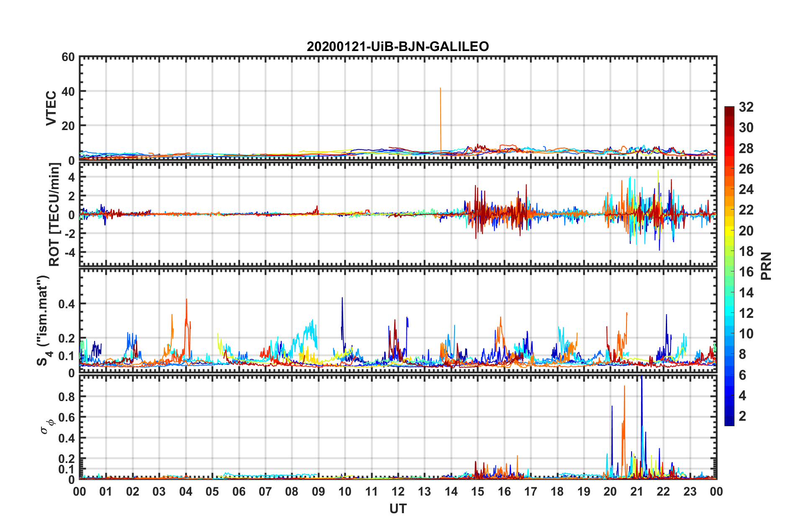This screenshot has height=532, width=796.
Task: Click ROT y-axis tick -4
Action: pos(69,252)
